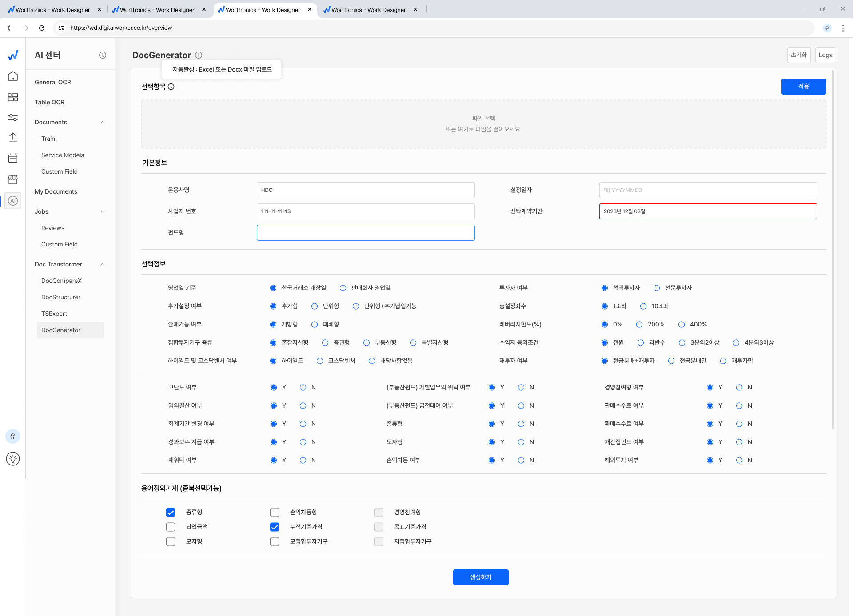This screenshot has width=853, height=616.
Task: Open the calendar icon in sidebar
Action: 13,158
